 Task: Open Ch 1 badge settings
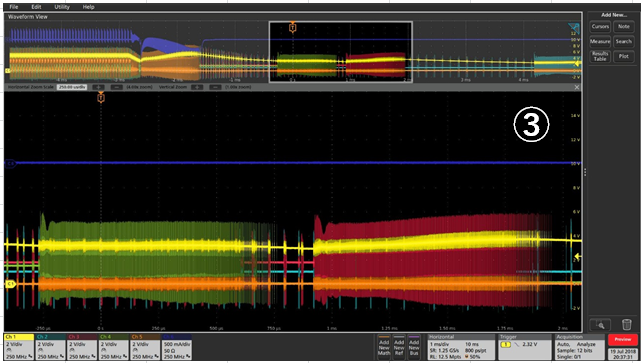(x=19, y=347)
